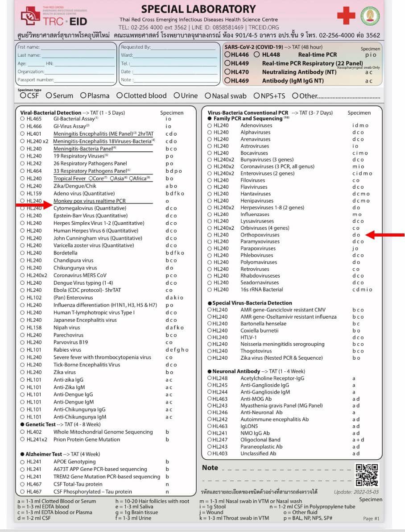Tick the Anti-Dengue IgM circle
Screen dimensions: 405x532
click(x=22, y=402)
